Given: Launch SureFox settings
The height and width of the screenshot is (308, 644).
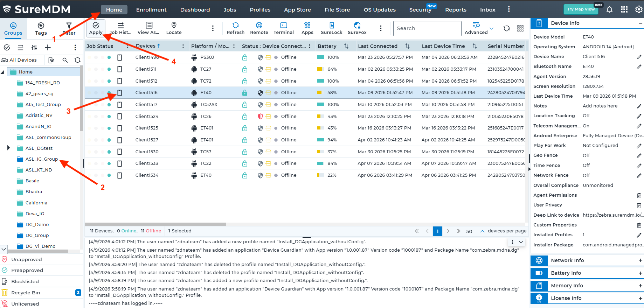Looking at the screenshot, I should tap(357, 28).
